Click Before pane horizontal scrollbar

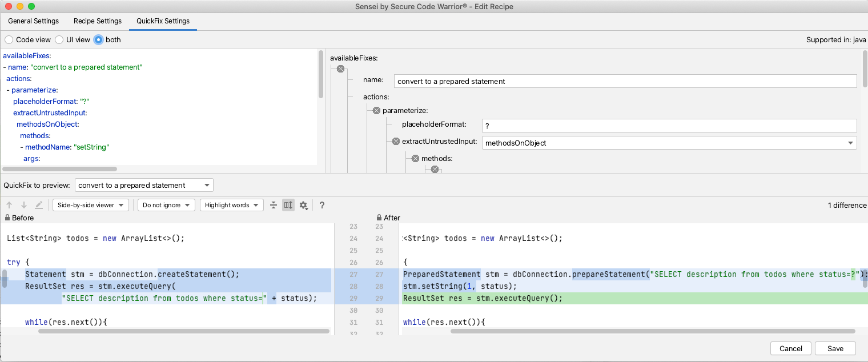point(184,331)
